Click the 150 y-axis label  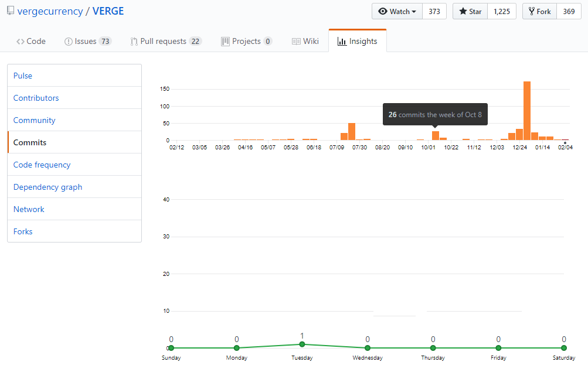tap(165, 89)
